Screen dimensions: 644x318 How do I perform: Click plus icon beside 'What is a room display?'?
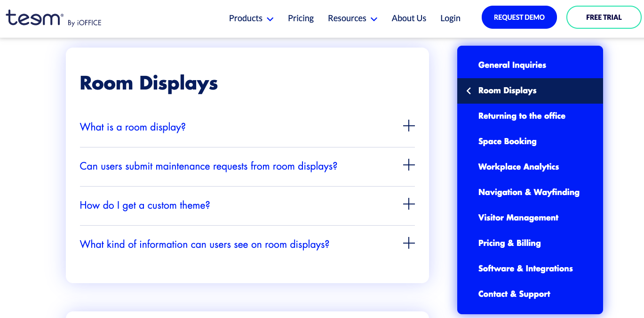409,126
